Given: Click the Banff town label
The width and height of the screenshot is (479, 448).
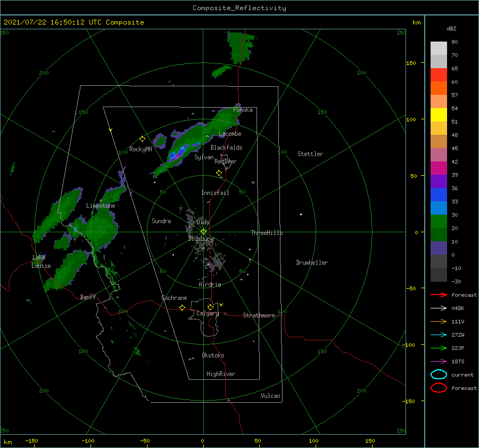Looking at the screenshot, I should pyautogui.click(x=88, y=297).
